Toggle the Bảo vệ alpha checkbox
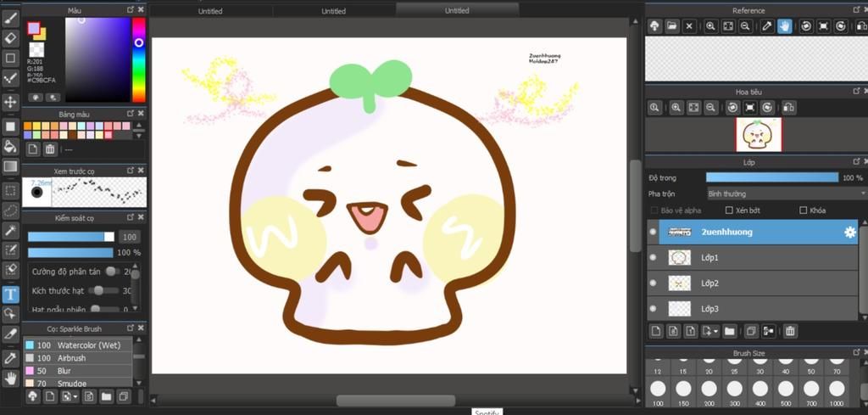This screenshot has width=868, height=415. coord(654,210)
